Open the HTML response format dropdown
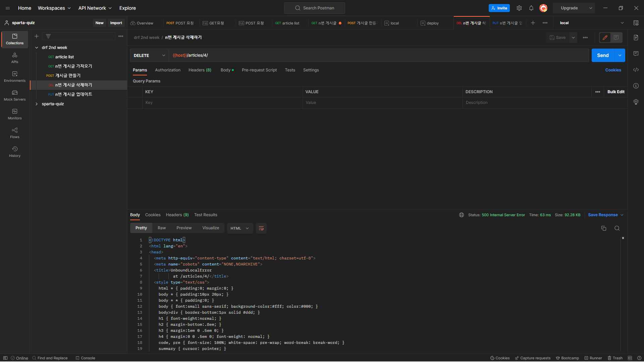The width and height of the screenshot is (644, 362). click(239, 228)
